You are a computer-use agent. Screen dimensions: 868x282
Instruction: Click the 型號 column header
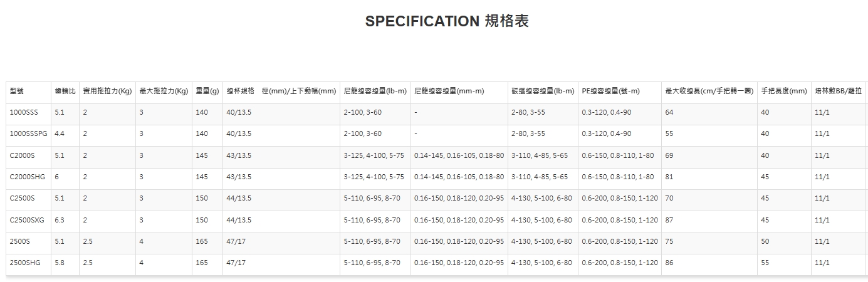click(x=17, y=91)
